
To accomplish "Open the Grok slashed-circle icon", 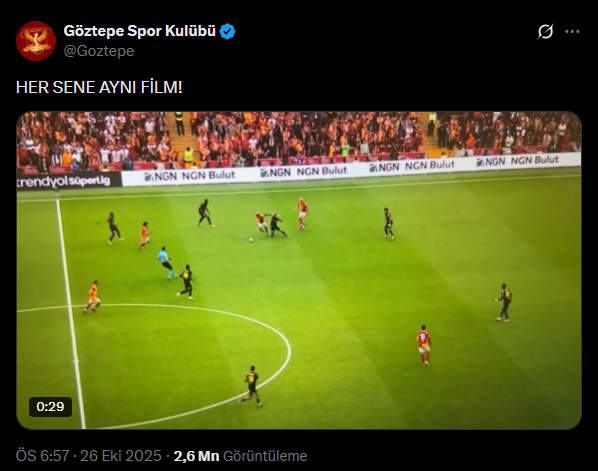I will pos(545,32).
